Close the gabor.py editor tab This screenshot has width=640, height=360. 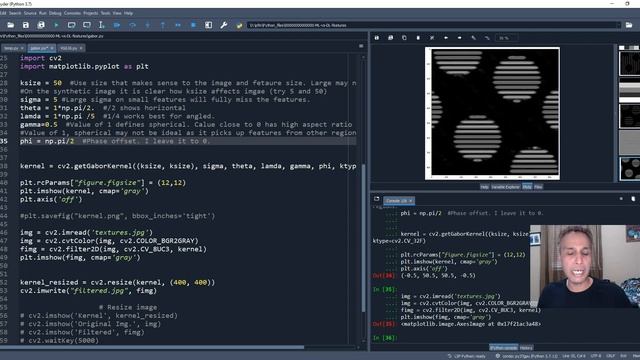tap(52, 48)
